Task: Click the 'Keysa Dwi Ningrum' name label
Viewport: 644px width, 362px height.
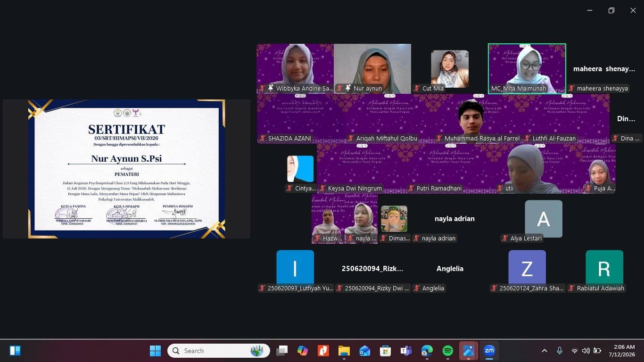Action: tap(355, 188)
